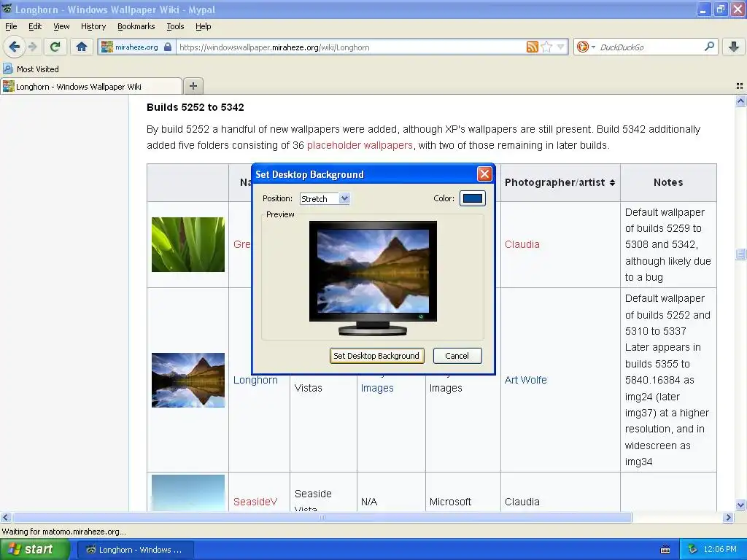Click the Microsoft cell in SeasideV row

[x=450, y=502]
